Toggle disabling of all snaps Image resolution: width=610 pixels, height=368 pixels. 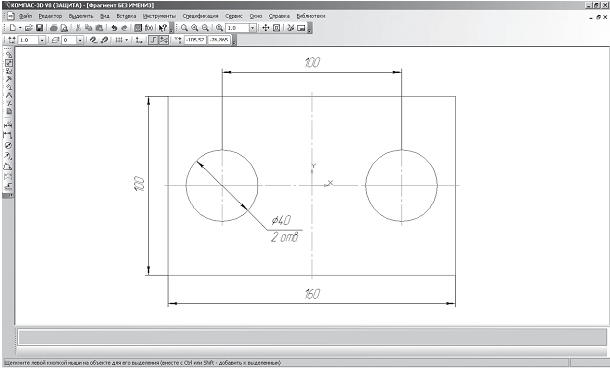pyautogui.click(x=104, y=40)
